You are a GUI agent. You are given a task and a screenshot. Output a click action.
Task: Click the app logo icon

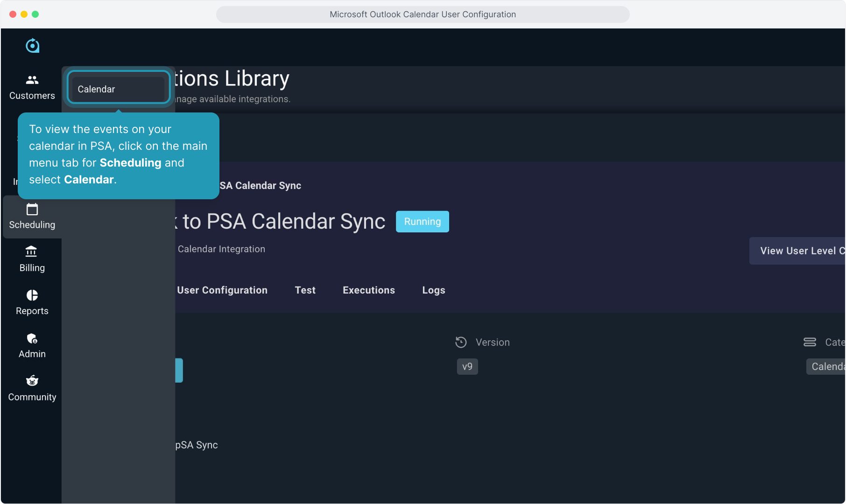tap(32, 46)
